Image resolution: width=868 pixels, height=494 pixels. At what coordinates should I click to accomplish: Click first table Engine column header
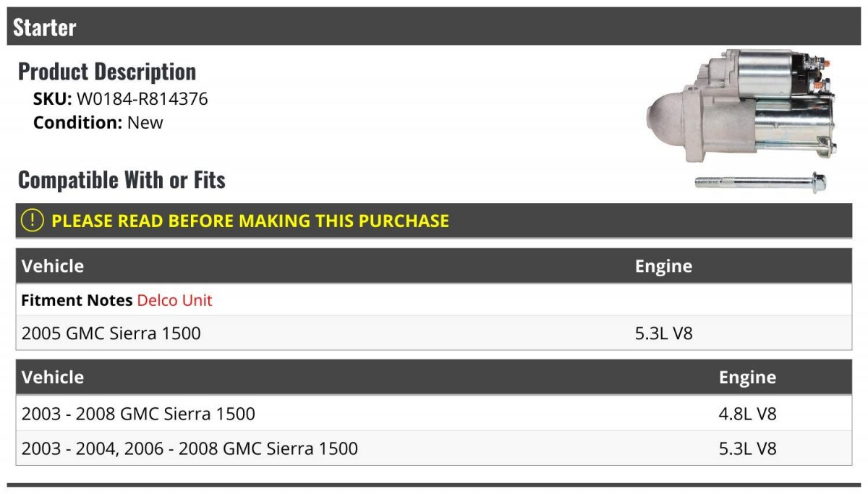click(663, 266)
